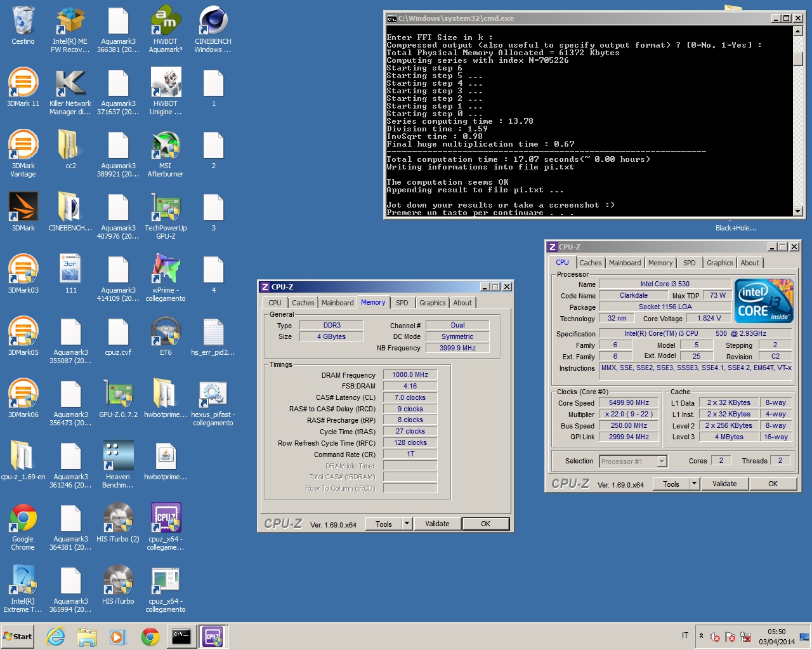Switch to Caches tab in memory CPU-Z window
The image size is (812, 650).
[303, 303]
